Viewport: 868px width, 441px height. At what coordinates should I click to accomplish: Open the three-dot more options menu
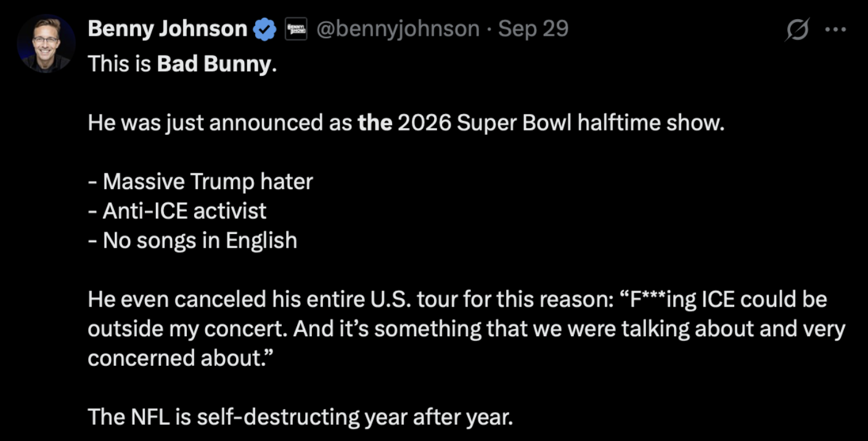[x=835, y=30]
